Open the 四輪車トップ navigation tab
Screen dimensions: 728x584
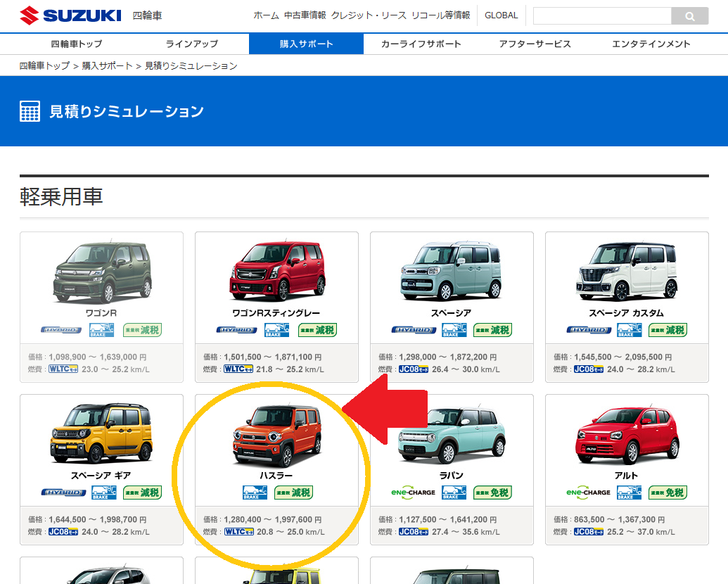coord(77,44)
